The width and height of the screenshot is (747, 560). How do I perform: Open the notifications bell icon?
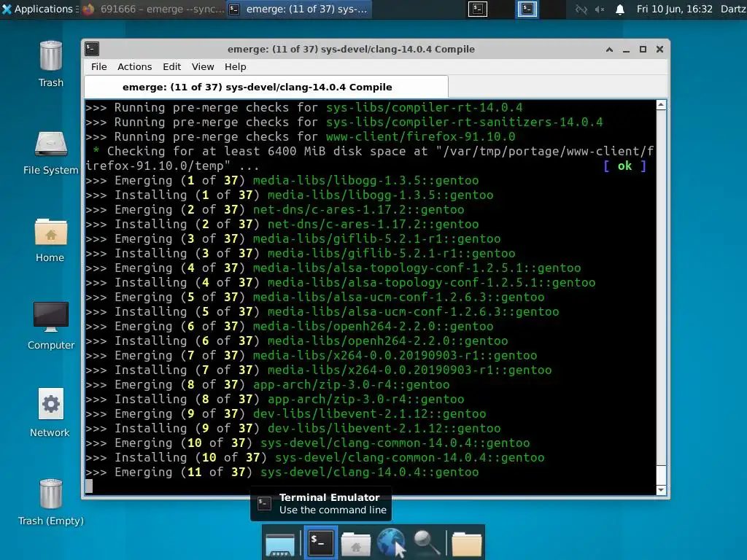620,9
